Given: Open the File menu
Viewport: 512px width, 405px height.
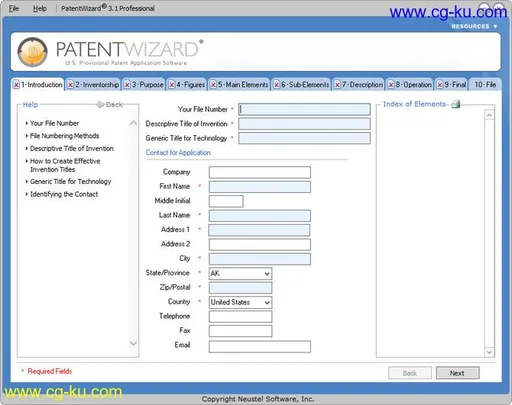Looking at the screenshot, I should (x=14, y=8).
